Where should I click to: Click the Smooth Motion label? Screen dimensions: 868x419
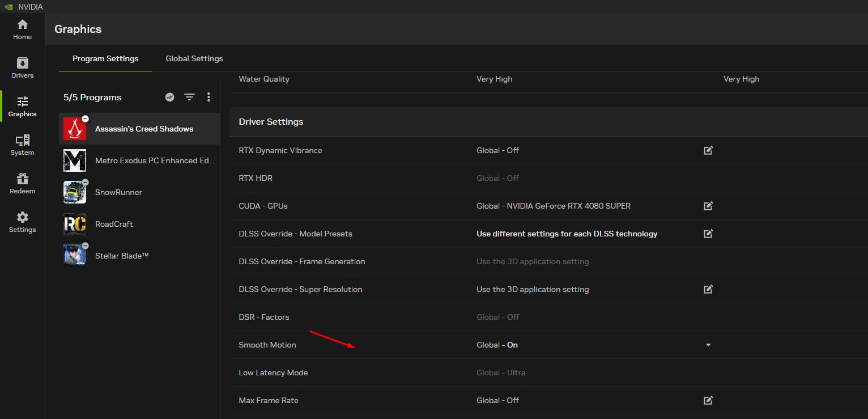(267, 345)
